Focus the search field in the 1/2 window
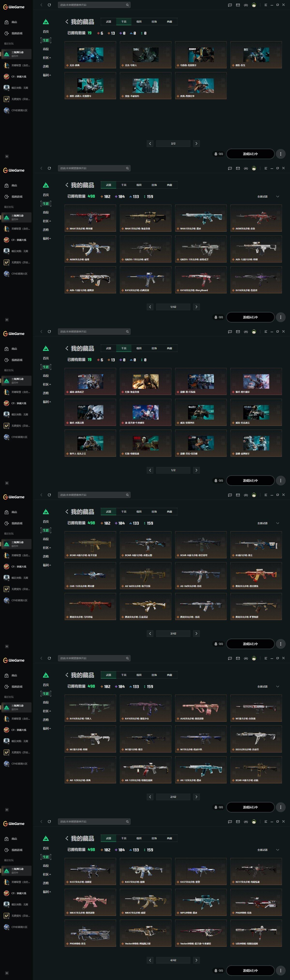Viewport: 290px width, 980px height. point(94,331)
